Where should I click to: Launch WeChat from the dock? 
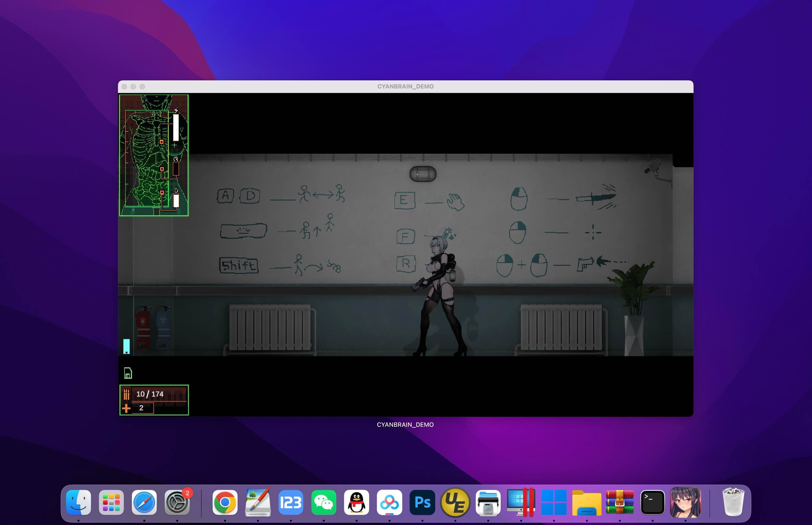pyautogui.click(x=323, y=502)
